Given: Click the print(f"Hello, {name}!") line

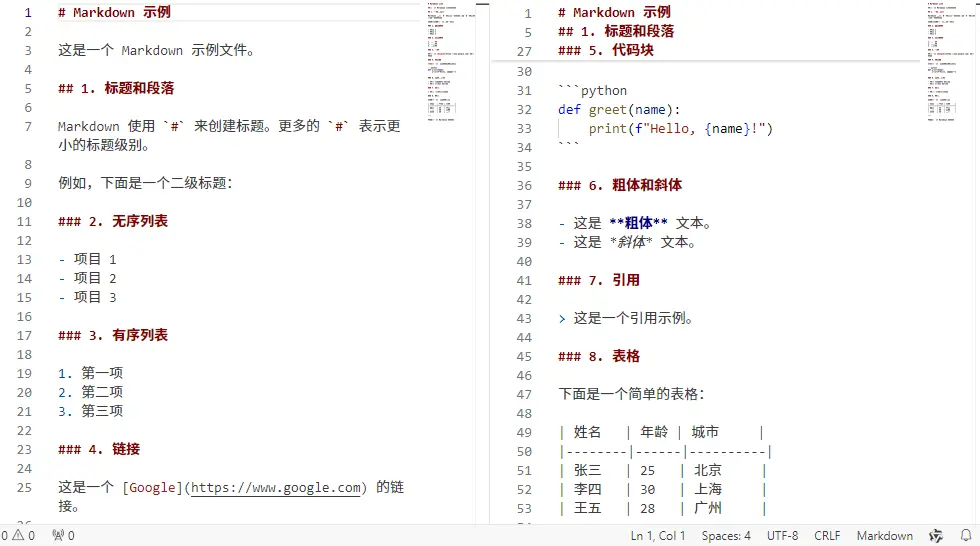Looking at the screenshot, I should coord(680,129).
